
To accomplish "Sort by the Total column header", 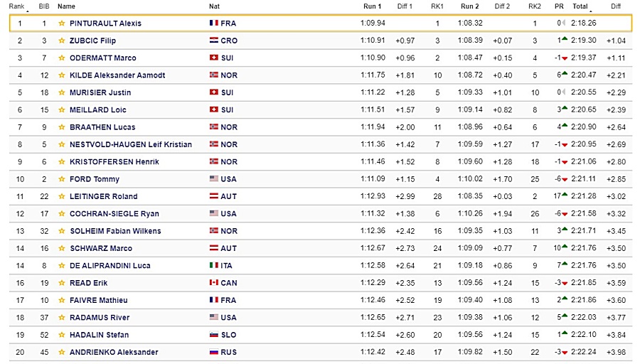I will [x=580, y=6].
